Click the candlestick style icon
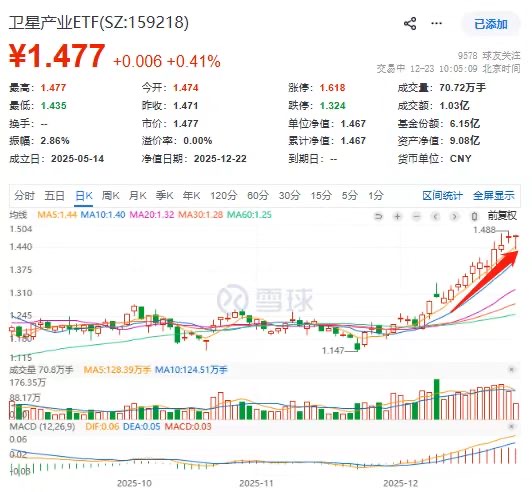Image resolution: width=532 pixels, height=492 pixels. [474, 216]
